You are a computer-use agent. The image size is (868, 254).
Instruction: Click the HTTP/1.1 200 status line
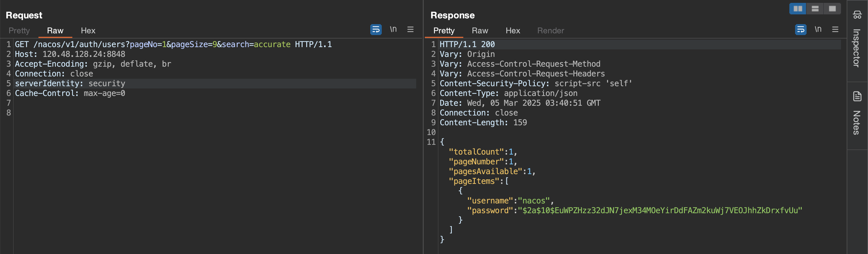click(467, 45)
